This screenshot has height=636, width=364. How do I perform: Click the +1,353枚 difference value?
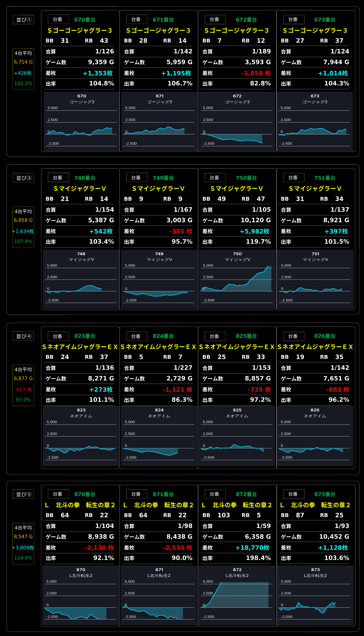pos(98,73)
